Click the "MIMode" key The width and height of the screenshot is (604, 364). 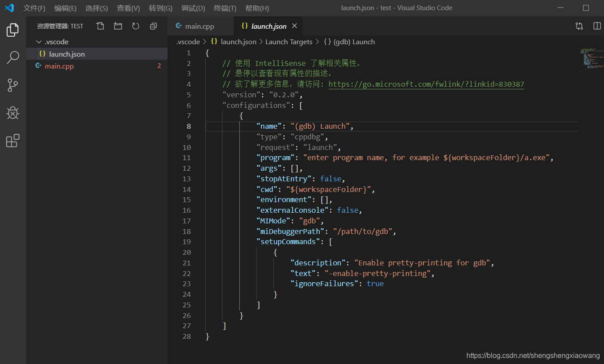[x=273, y=221]
